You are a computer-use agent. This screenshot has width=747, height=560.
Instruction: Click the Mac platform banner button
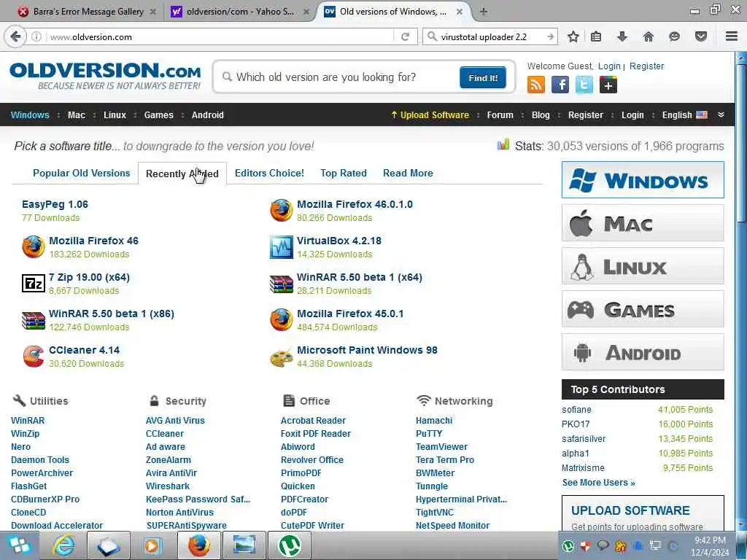click(643, 223)
